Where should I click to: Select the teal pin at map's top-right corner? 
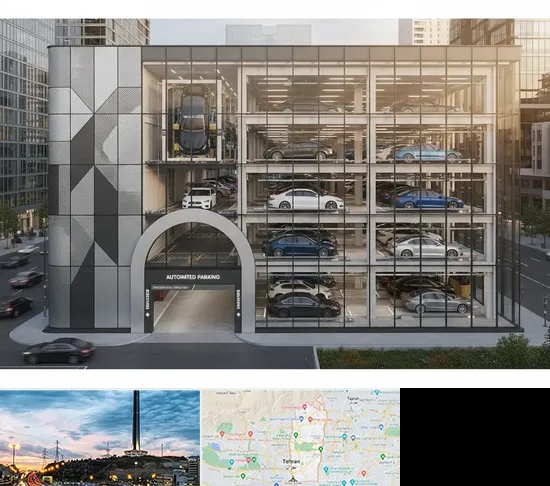(x=377, y=392)
